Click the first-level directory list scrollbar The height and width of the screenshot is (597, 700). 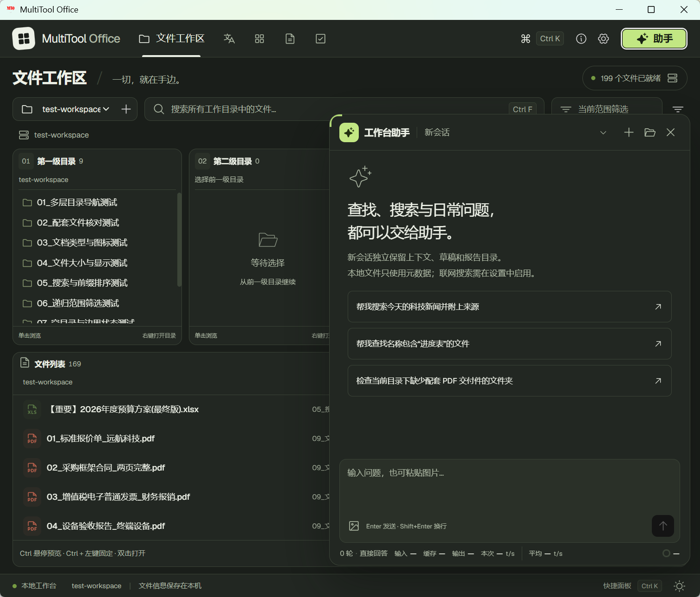(179, 240)
